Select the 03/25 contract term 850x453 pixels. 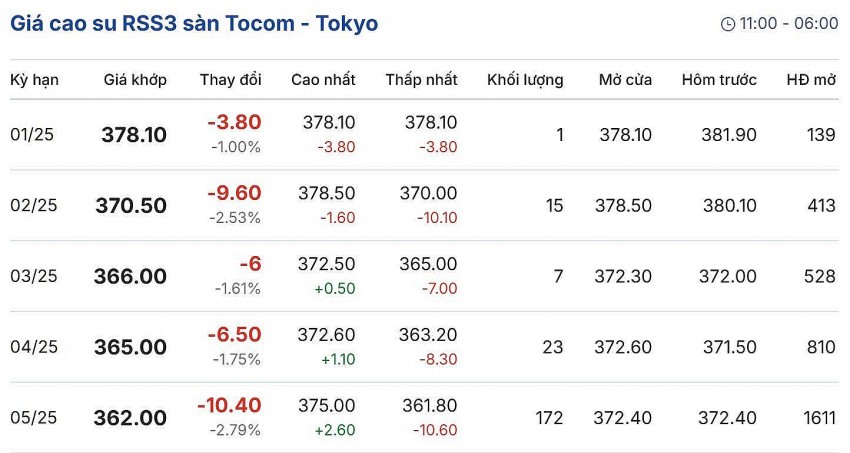[x=34, y=277]
